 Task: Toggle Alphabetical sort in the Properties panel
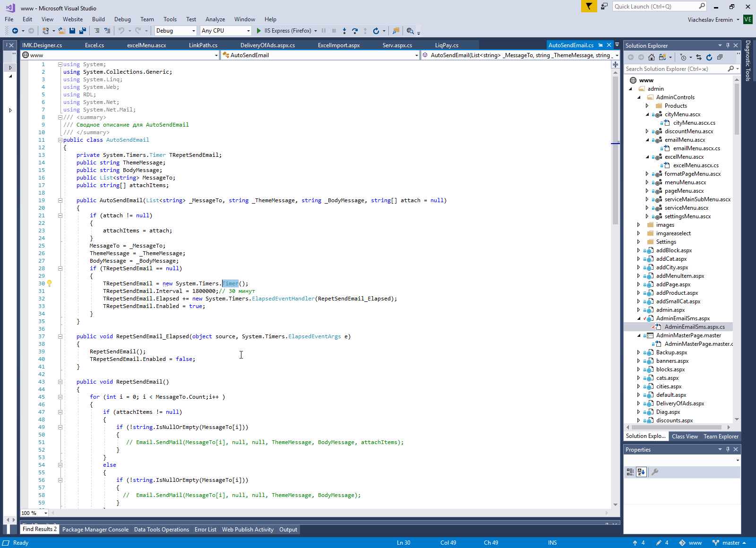point(641,471)
